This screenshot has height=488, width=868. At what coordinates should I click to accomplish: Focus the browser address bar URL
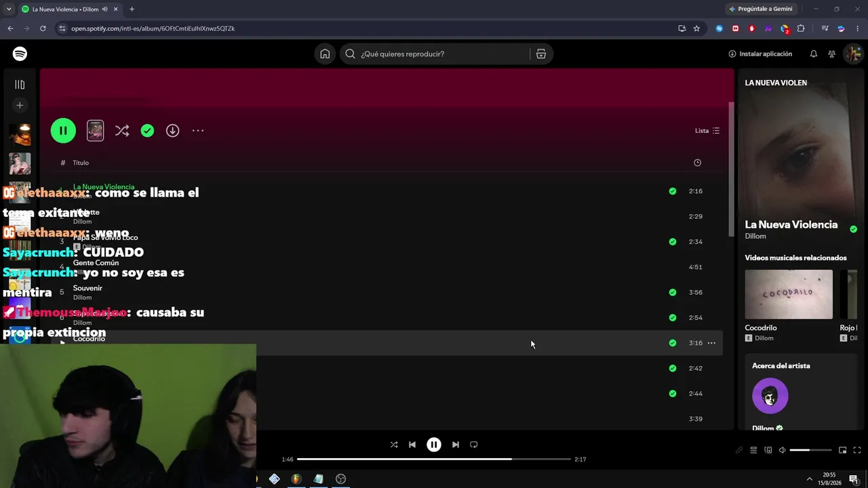[153, 28]
